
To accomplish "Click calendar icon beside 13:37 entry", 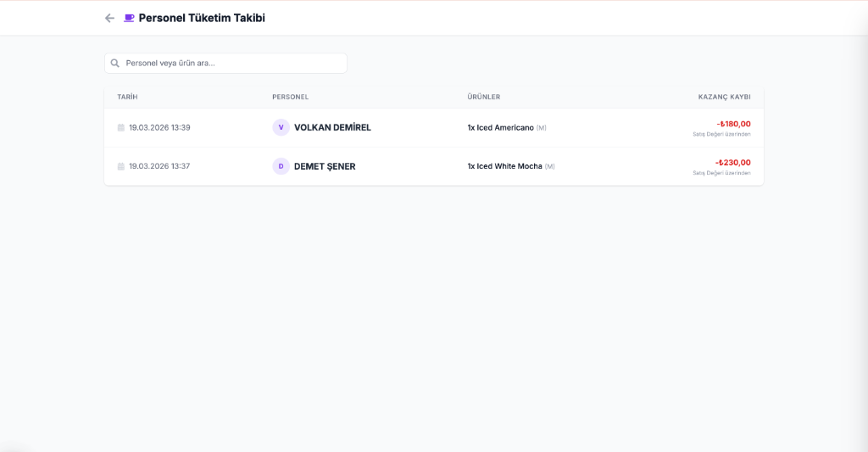I will point(121,166).
